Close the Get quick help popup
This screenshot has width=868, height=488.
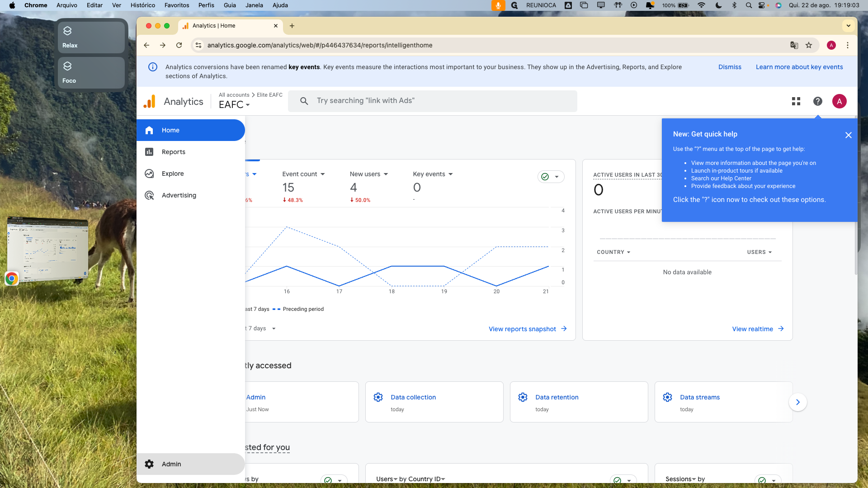849,135
